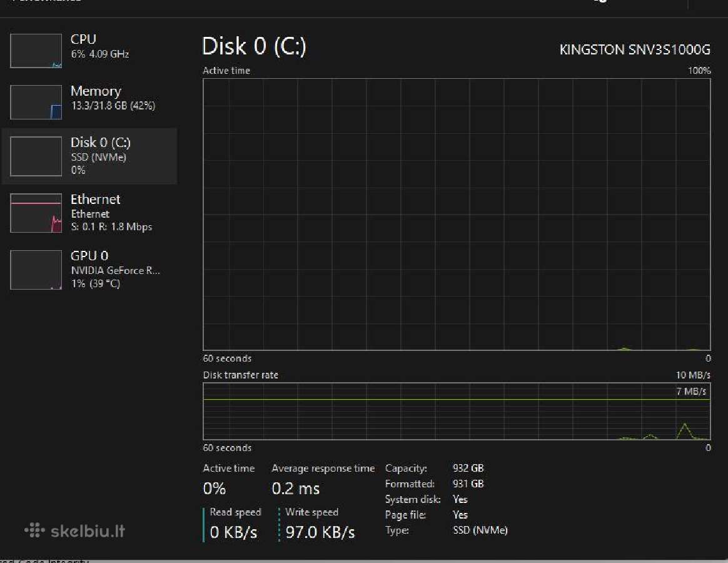Image resolution: width=728 pixels, height=563 pixels.
Task: Click the 'Disk 0 (C:)' heading
Action: [x=254, y=46]
